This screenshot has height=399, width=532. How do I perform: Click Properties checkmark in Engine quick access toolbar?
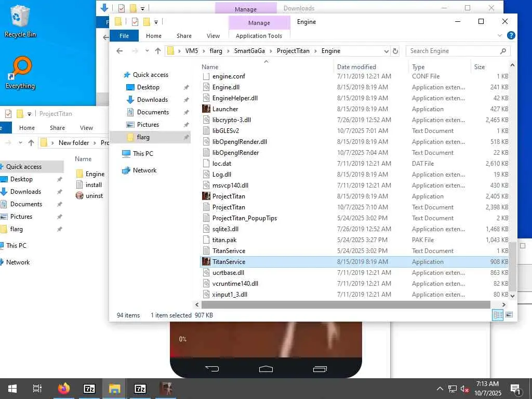[135, 22]
